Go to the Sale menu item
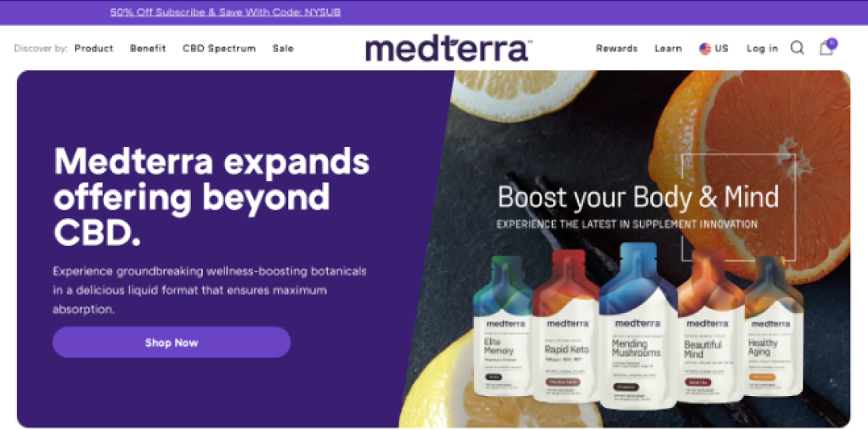The image size is (868, 430). pos(283,48)
